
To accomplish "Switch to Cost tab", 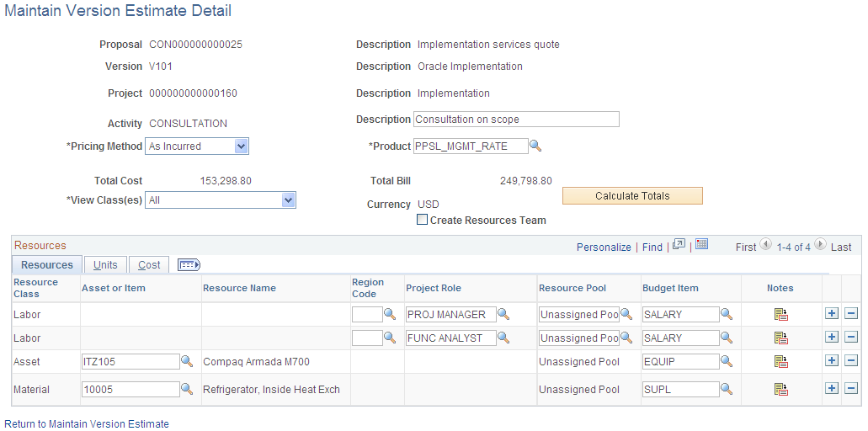I will (149, 264).
